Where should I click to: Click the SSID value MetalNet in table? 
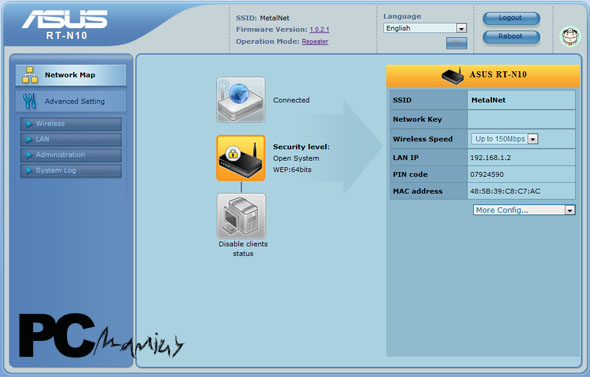coord(488,100)
